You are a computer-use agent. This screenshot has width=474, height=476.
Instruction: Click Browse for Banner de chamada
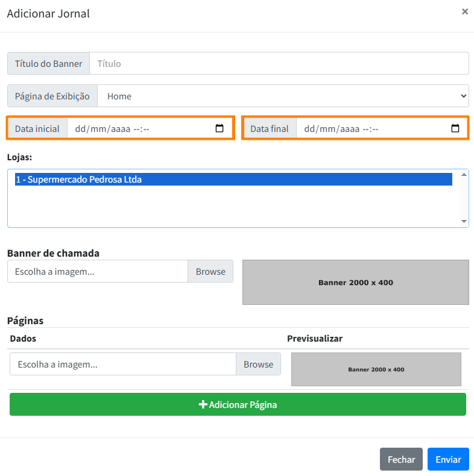[x=210, y=272]
